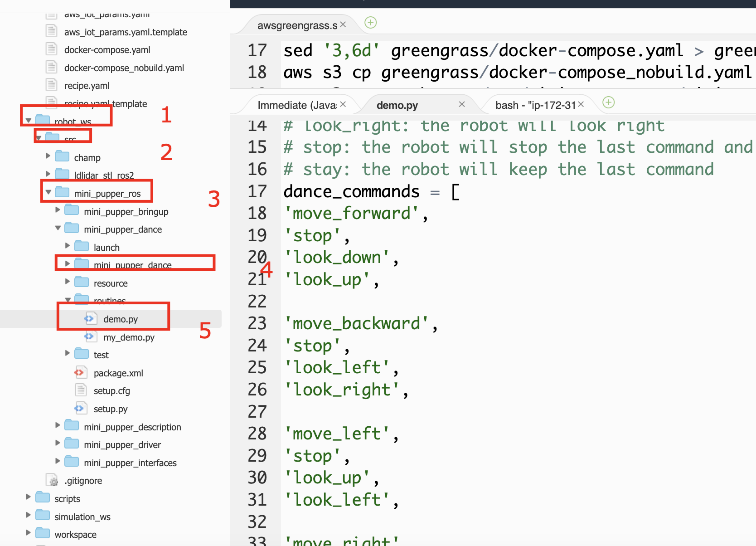Switch to the Immediate (Java) tab

(296, 105)
